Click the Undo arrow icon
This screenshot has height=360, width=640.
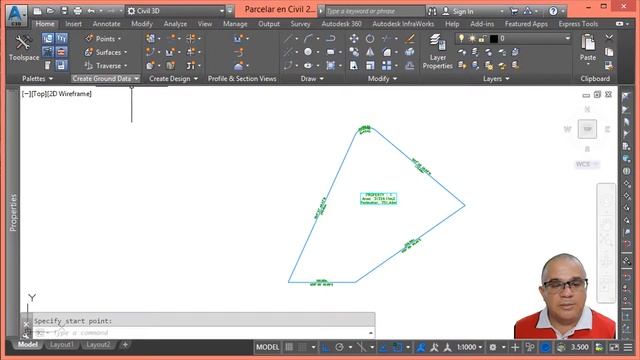click(91, 11)
